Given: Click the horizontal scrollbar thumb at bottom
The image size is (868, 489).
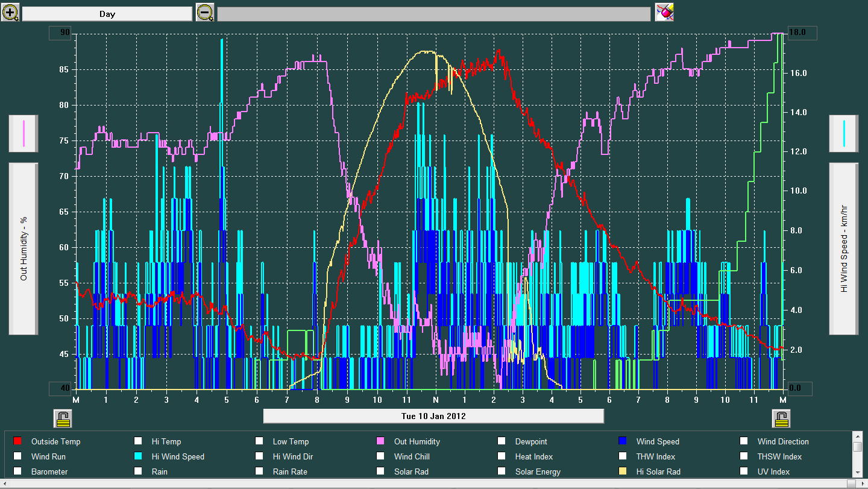Looking at the screenshot, I should [x=851, y=484].
